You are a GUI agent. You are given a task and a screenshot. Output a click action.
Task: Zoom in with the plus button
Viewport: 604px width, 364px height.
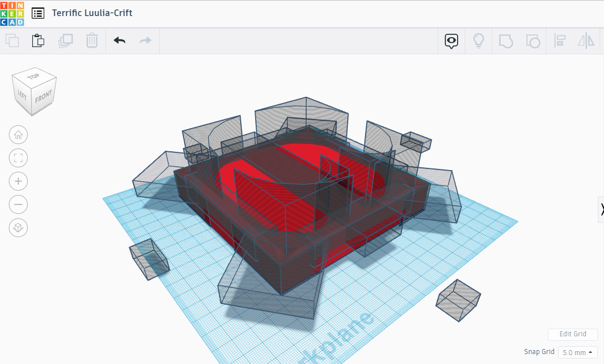point(18,181)
